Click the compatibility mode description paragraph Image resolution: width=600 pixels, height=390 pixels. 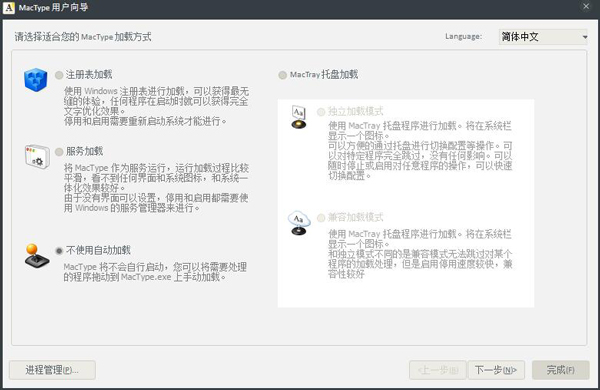(420, 254)
